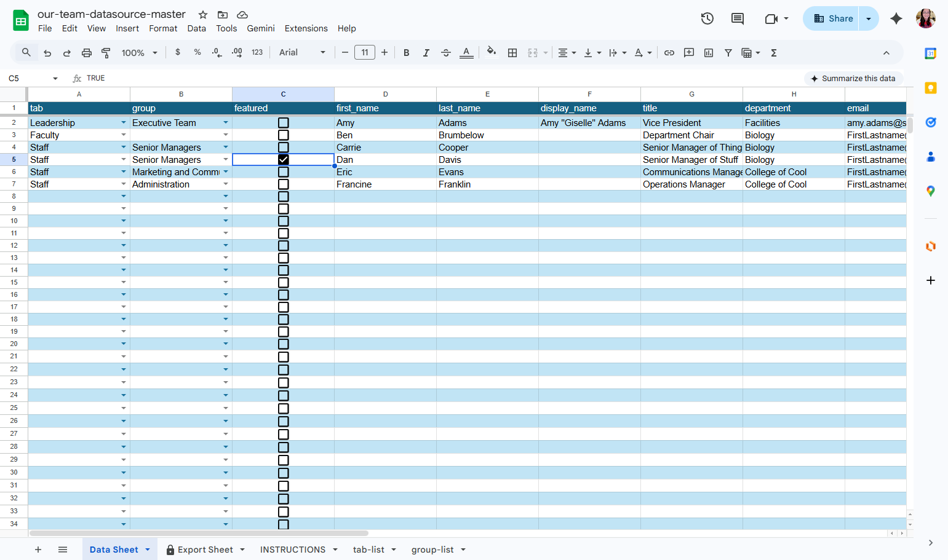
Task: Open the Name box dropdown arrow
Action: tap(55, 79)
